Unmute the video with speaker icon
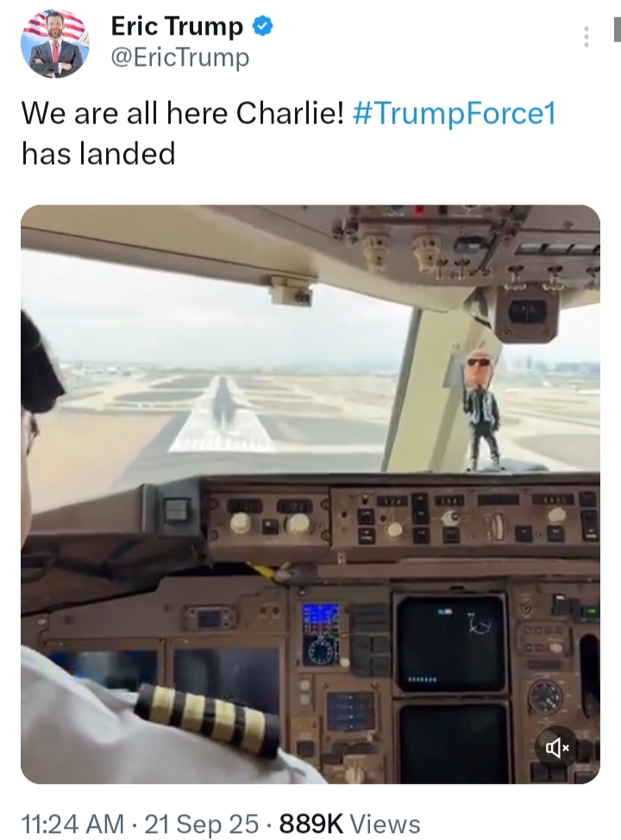The height and width of the screenshot is (840, 621). (x=556, y=747)
